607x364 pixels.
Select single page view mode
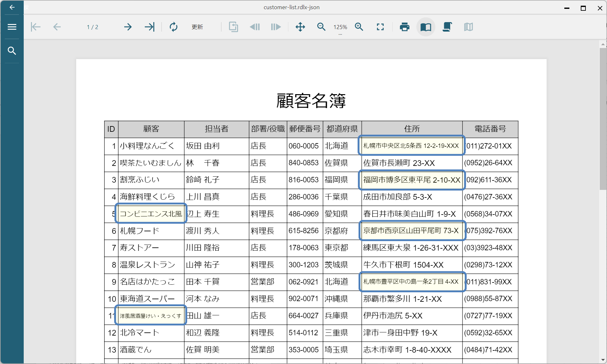pos(426,27)
